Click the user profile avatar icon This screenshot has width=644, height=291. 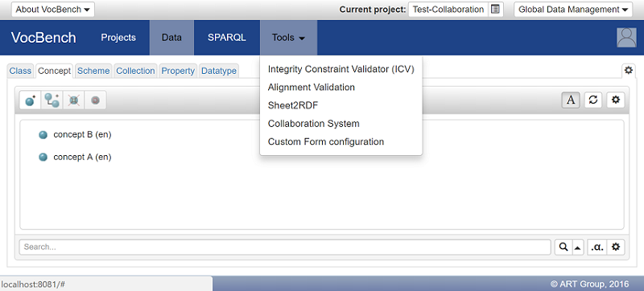tap(626, 38)
